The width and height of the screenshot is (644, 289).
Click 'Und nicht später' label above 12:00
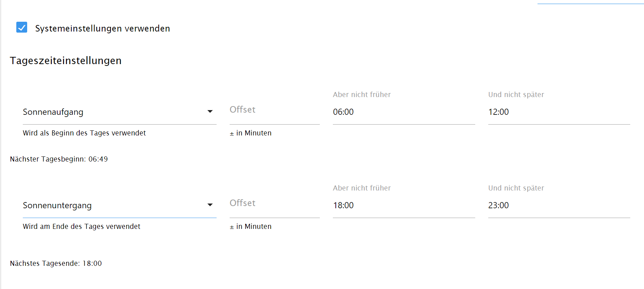click(x=516, y=95)
